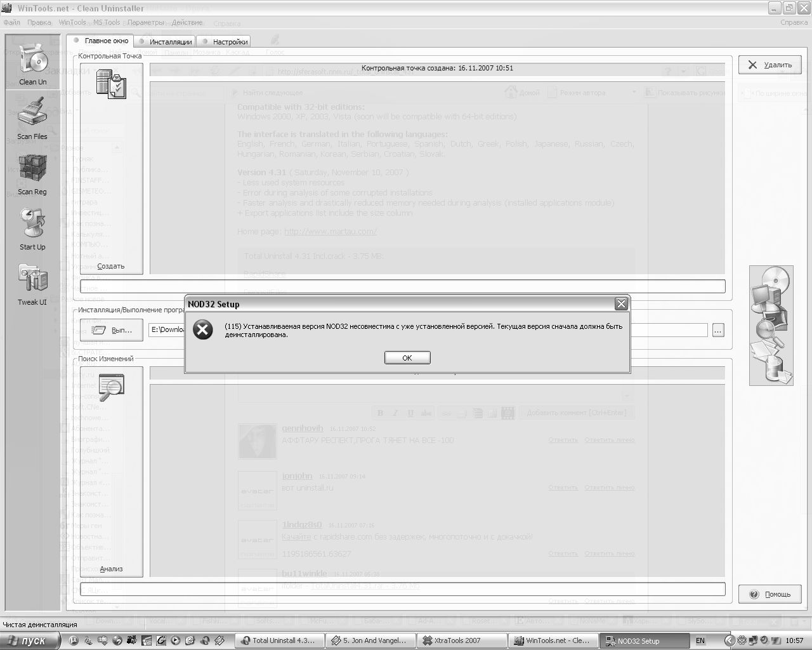The height and width of the screenshot is (650, 812).
Task: Switch to the Настройки tab
Action: 223,42
